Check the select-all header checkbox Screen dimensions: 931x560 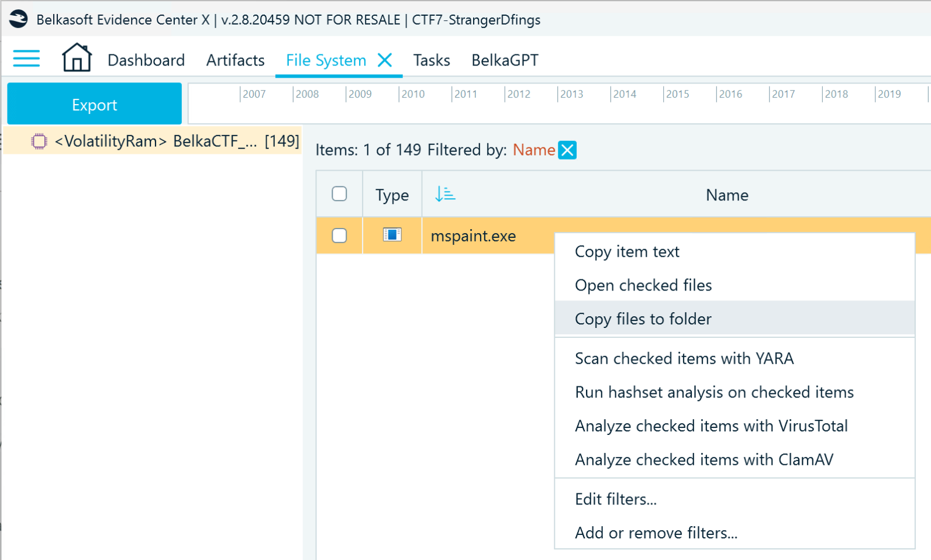coord(339,193)
